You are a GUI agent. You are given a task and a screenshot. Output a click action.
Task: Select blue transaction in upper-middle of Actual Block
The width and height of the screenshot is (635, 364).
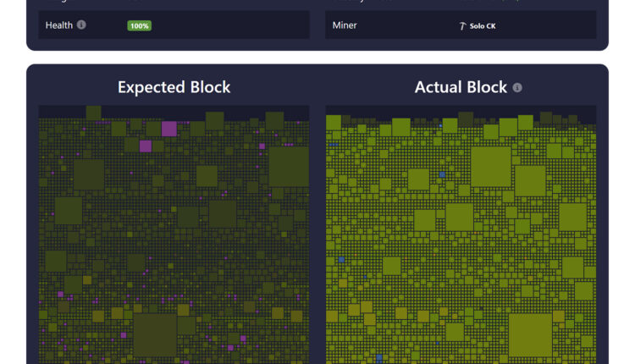(x=442, y=175)
